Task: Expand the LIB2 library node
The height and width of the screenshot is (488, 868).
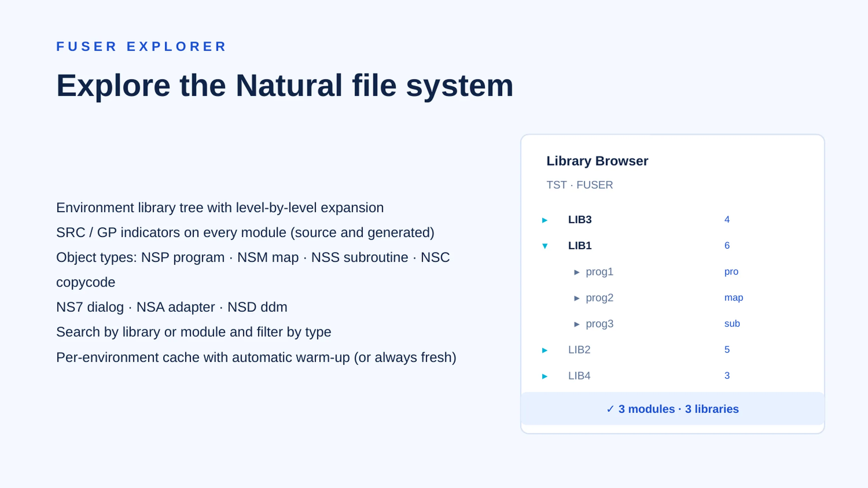Action: (x=545, y=350)
